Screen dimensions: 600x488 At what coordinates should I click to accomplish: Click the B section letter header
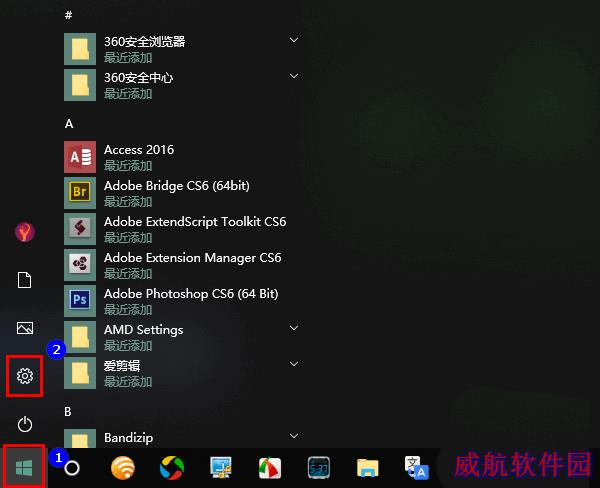tap(68, 411)
